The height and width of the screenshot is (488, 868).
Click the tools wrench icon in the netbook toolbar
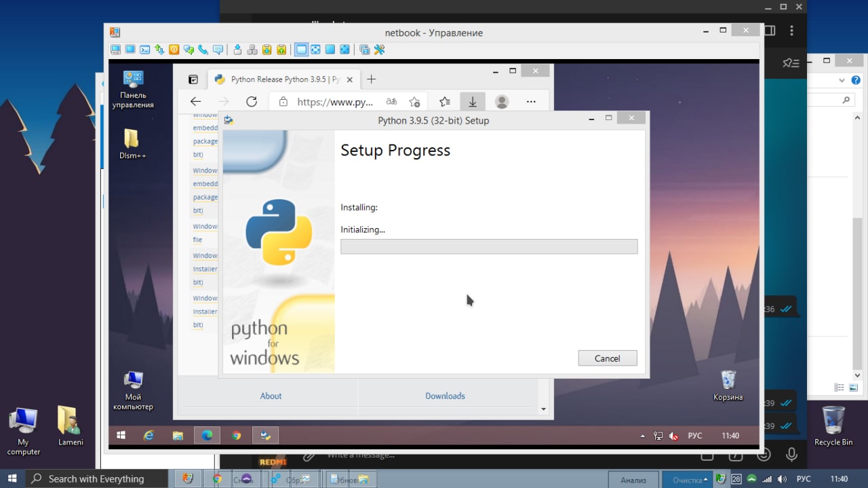tap(380, 50)
